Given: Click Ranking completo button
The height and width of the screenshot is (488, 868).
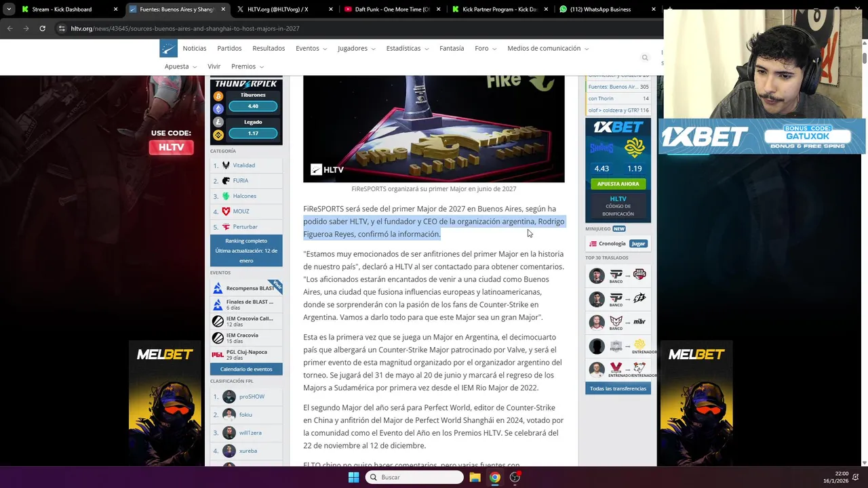Looking at the screenshot, I should (x=246, y=251).
